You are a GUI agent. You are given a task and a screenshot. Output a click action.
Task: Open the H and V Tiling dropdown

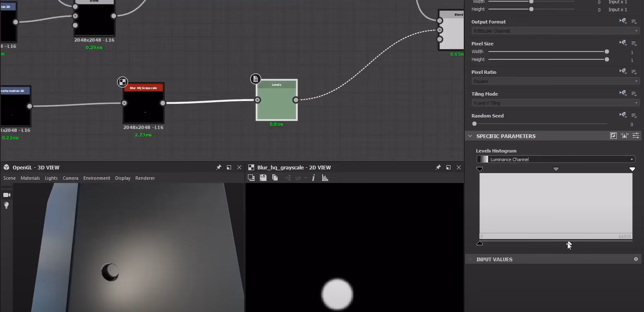(555, 103)
